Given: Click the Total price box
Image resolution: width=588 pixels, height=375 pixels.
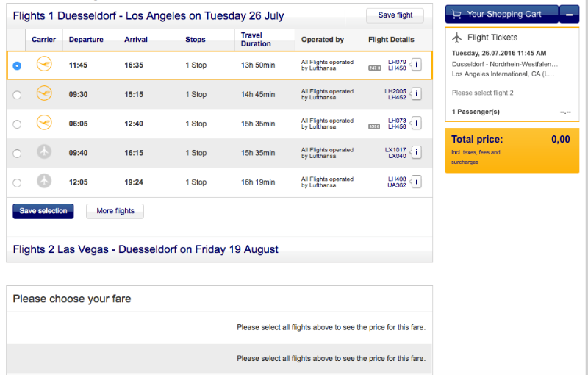Looking at the screenshot, I should pos(512,150).
